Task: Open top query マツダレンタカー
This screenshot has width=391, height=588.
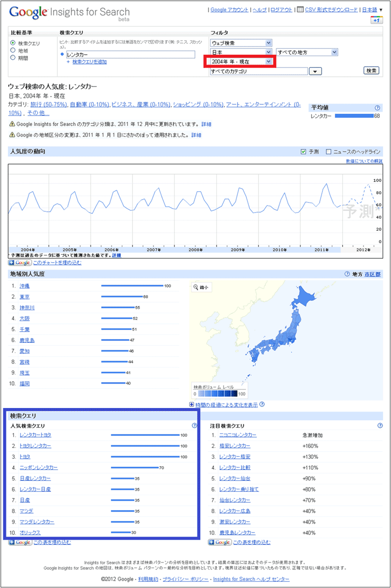Action: click(x=37, y=521)
